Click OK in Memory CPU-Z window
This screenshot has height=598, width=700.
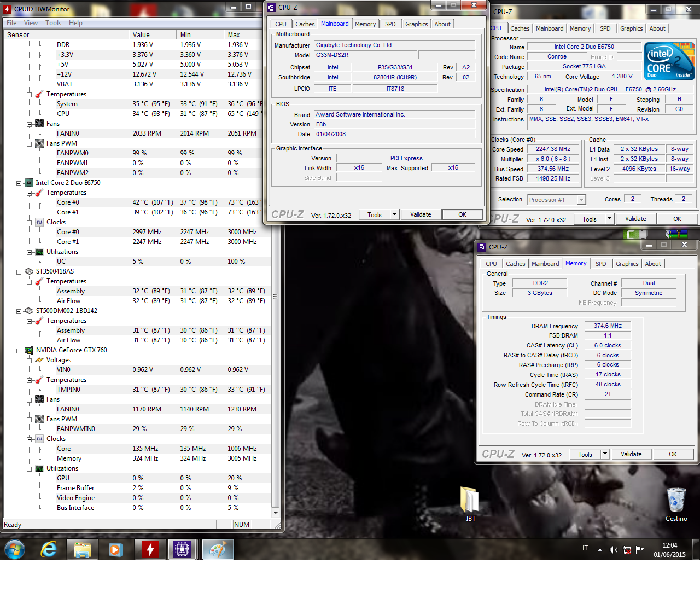tap(673, 454)
